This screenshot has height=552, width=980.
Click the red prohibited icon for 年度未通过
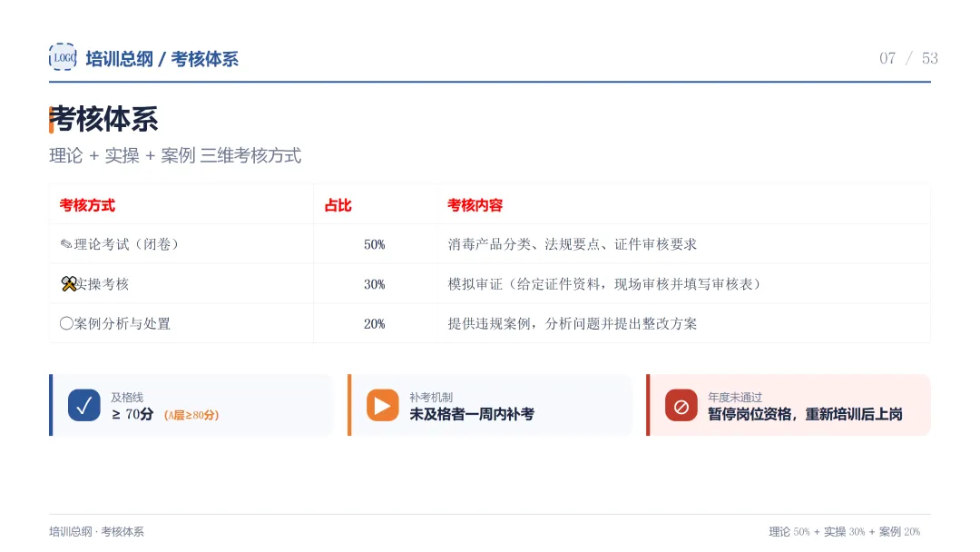(x=681, y=405)
